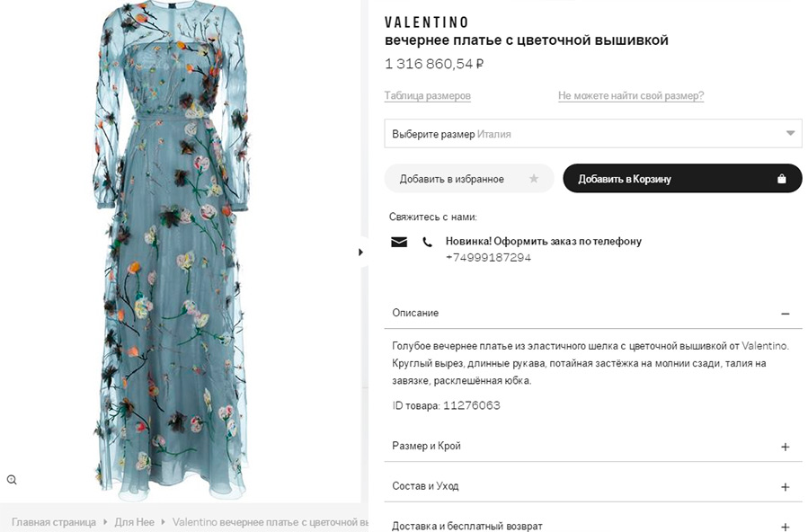Viewport: 808px width, 532px height.
Task: Click the Не можете найти свой размер? link
Action: coord(630,95)
